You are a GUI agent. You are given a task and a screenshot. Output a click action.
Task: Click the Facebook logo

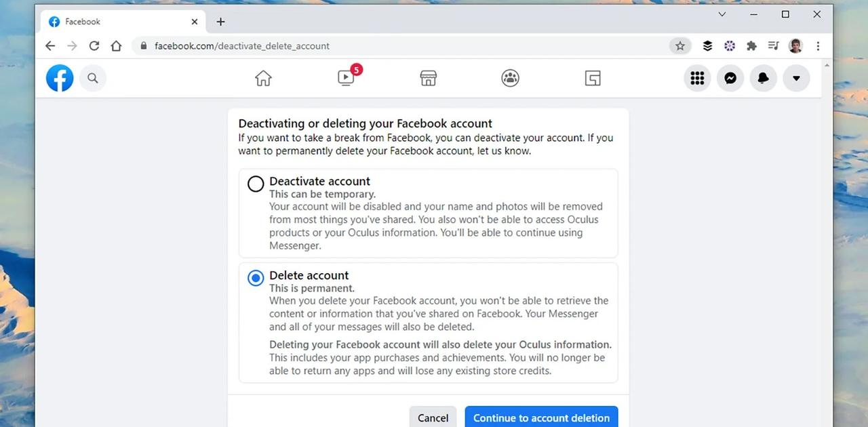(59, 77)
